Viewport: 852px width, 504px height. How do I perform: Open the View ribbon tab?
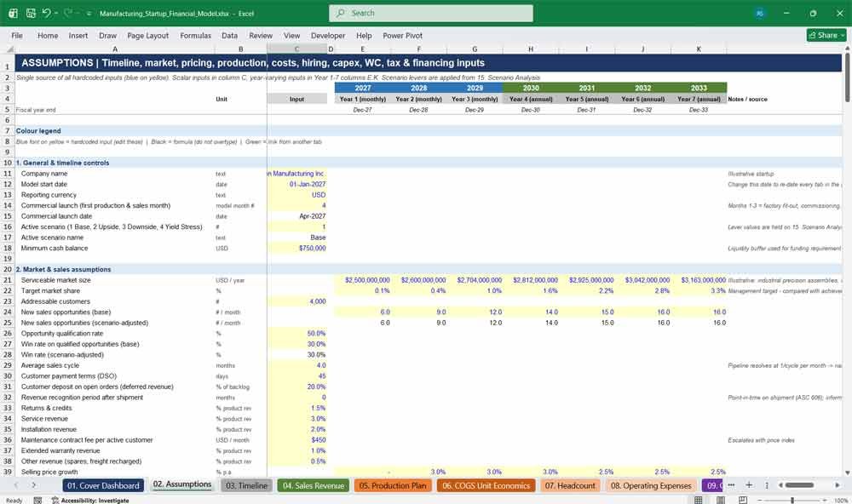point(291,35)
